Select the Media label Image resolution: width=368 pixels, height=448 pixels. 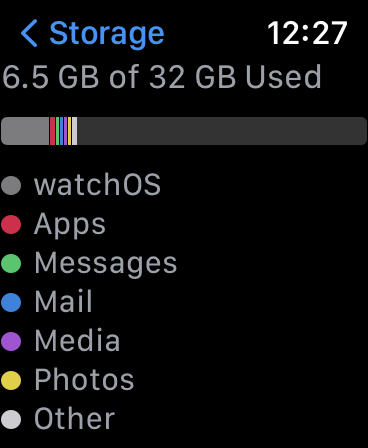click(77, 340)
